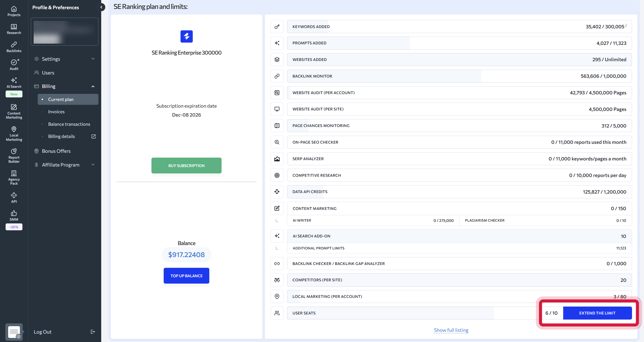Click the keywords limit info superscript
The width and height of the screenshot is (644, 342).
pos(626,25)
